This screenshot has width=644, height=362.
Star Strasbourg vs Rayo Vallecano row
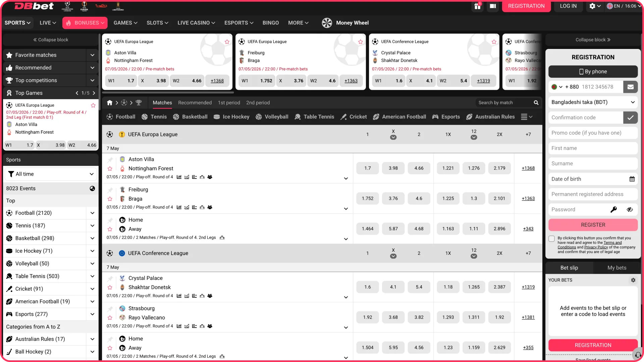110,318
